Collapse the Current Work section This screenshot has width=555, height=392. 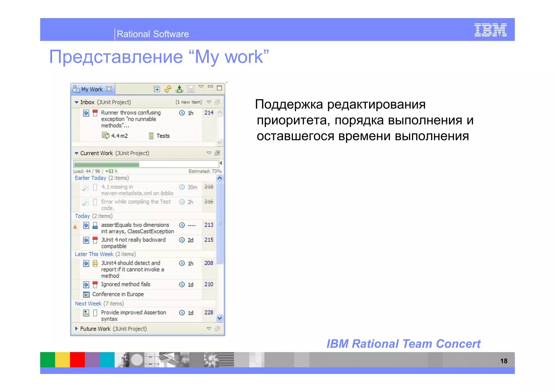(x=76, y=153)
